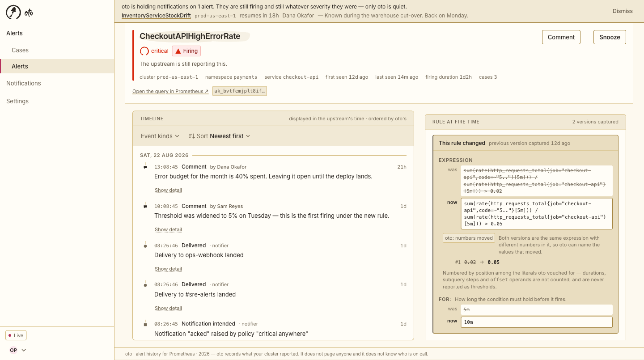Click the "2 versions captured" text

(595, 122)
